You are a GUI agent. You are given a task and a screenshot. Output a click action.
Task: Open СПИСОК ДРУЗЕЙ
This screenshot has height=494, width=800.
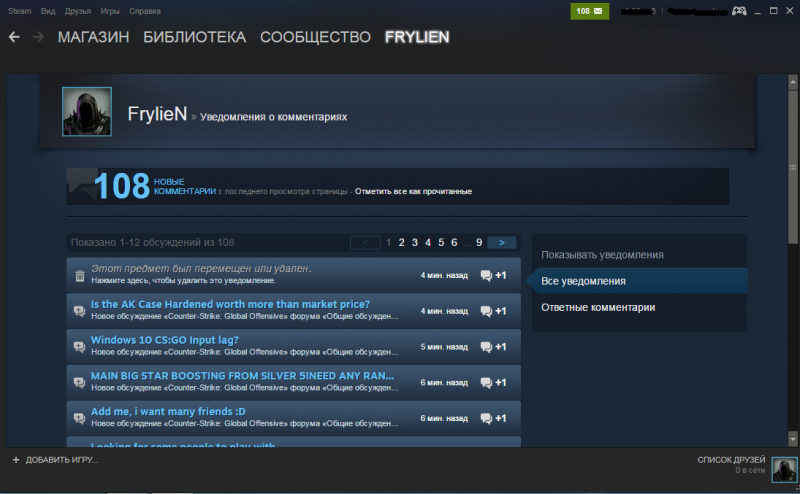point(731,460)
